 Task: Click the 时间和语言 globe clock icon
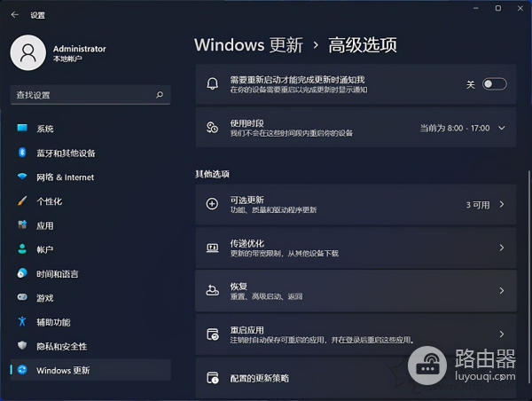[22, 273]
